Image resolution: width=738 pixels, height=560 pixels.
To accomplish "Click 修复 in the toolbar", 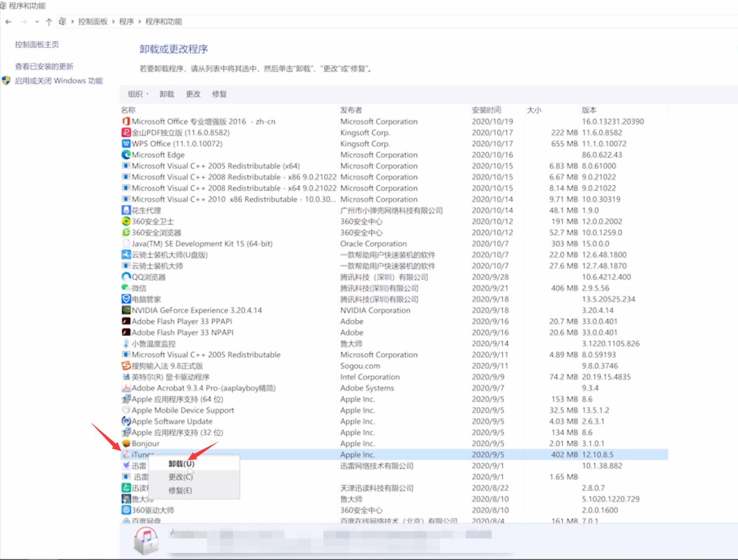I will pos(219,94).
